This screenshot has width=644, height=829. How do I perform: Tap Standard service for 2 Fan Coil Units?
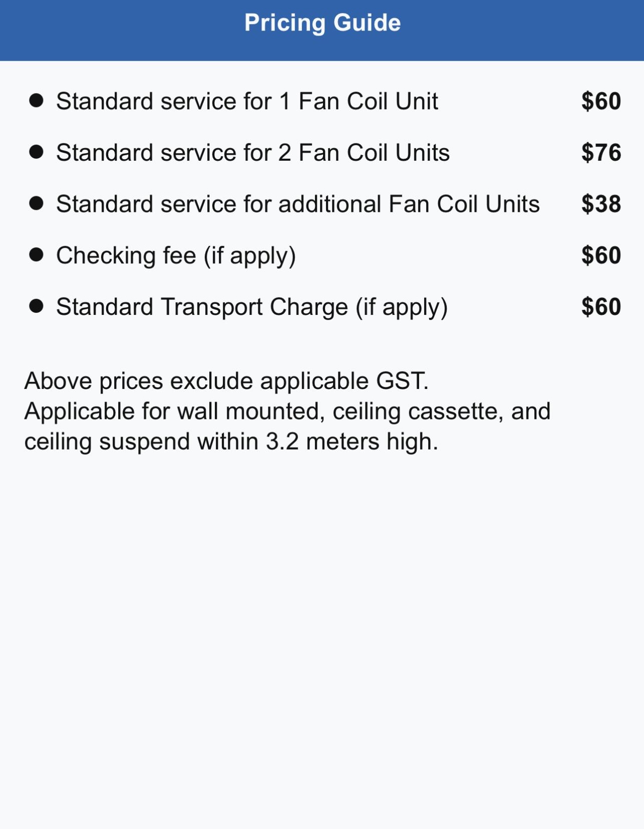click(253, 152)
